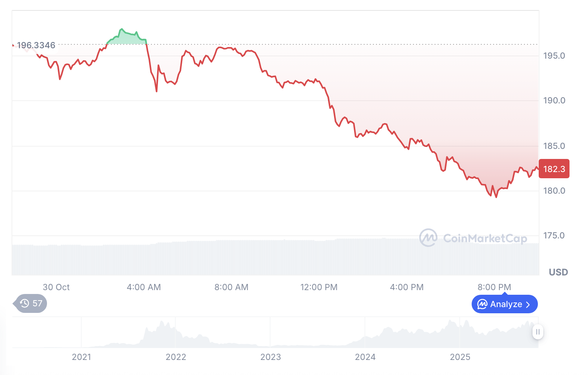Click the CoinMarketCap watermark logo icon
Screen dimensions: 588x375
pyautogui.click(x=428, y=238)
